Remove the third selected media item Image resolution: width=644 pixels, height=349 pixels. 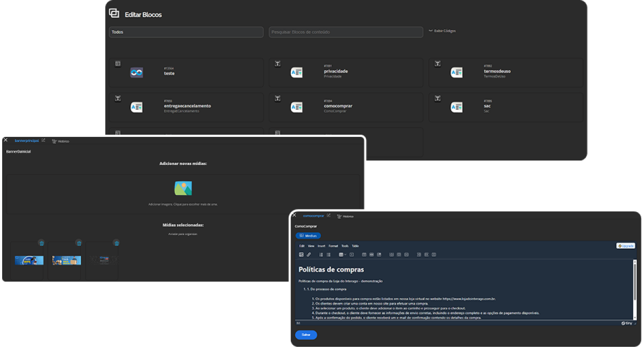(116, 243)
